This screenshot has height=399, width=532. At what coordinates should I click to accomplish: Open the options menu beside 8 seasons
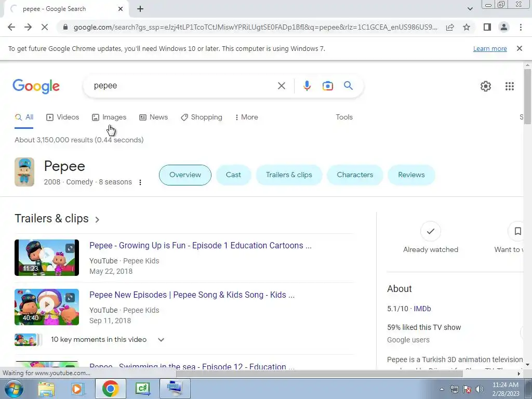(140, 182)
